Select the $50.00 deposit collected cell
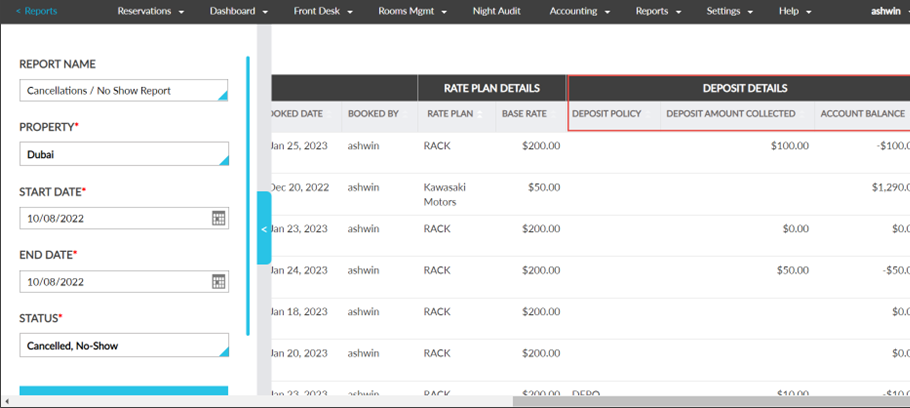Screen dimensions: 910x408 click(792, 270)
